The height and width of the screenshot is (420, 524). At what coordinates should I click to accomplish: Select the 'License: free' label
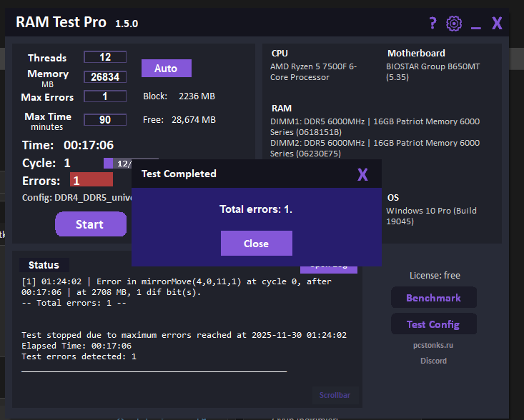click(x=435, y=276)
